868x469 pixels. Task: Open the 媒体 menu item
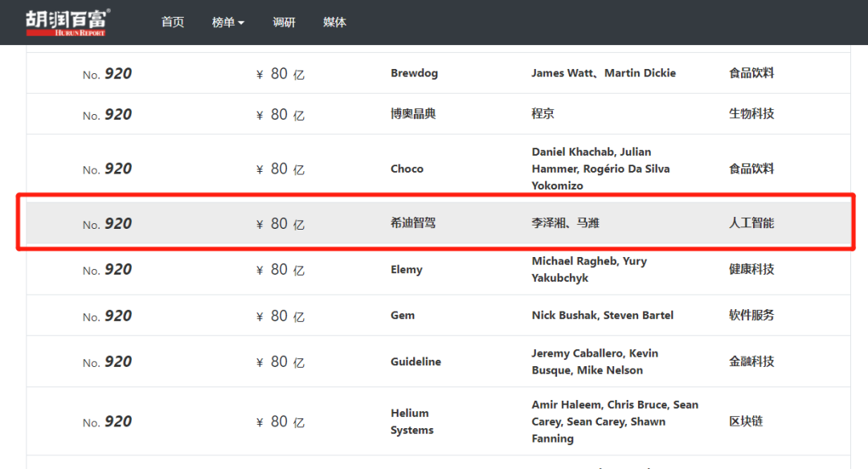(x=334, y=22)
